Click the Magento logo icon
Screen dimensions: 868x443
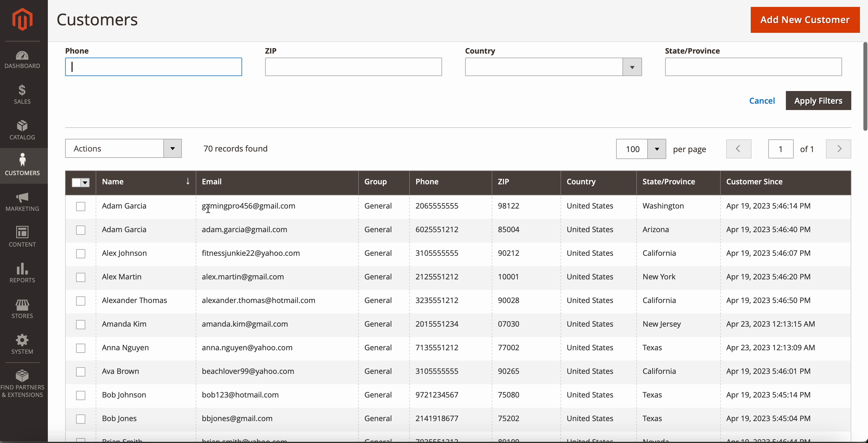(x=22, y=20)
